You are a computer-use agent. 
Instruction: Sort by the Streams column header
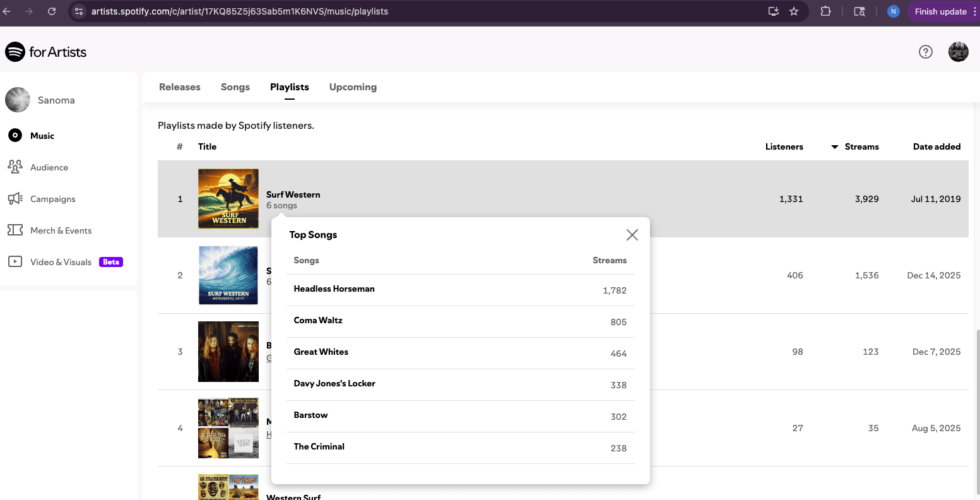click(861, 146)
